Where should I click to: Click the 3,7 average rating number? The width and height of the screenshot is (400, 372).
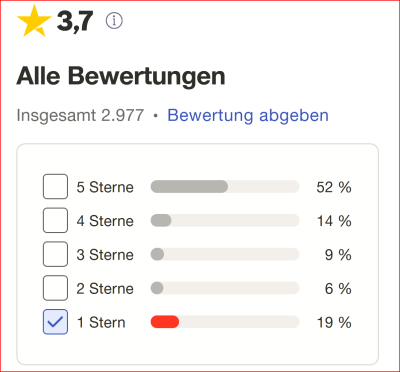(x=75, y=22)
